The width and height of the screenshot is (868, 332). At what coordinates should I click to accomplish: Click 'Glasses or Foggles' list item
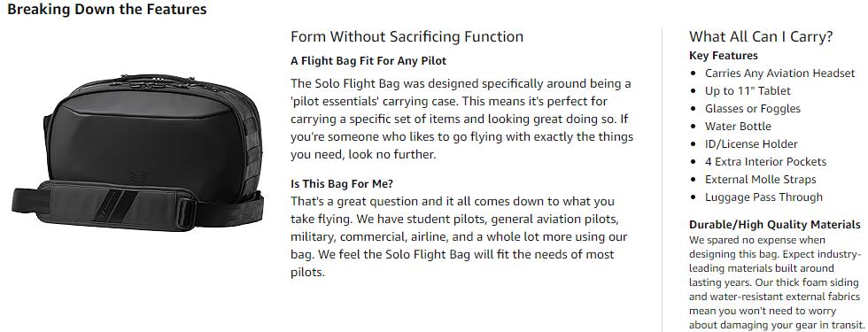pyautogui.click(x=752, y=108)
